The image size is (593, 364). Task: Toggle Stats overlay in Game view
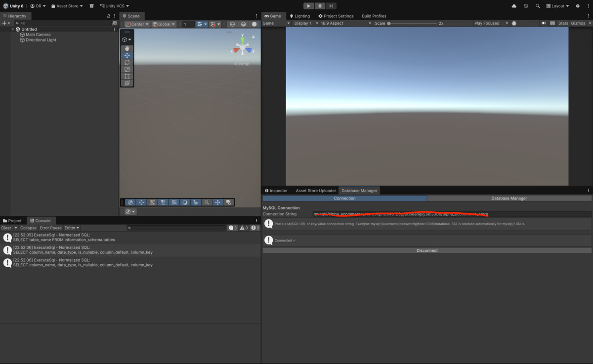[x=563, y=23]
